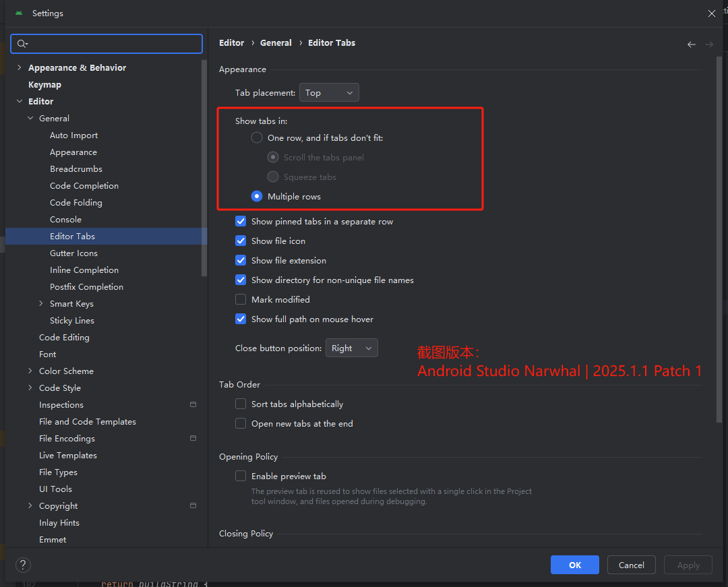
Task: Click project-level icon beside Copyright
Action: [193, 505]
